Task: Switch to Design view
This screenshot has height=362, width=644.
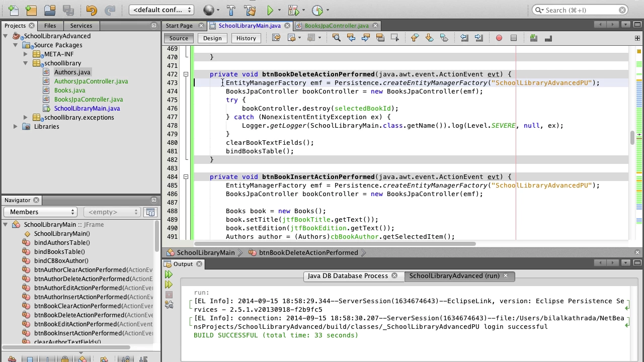Action: coord(212,38)
